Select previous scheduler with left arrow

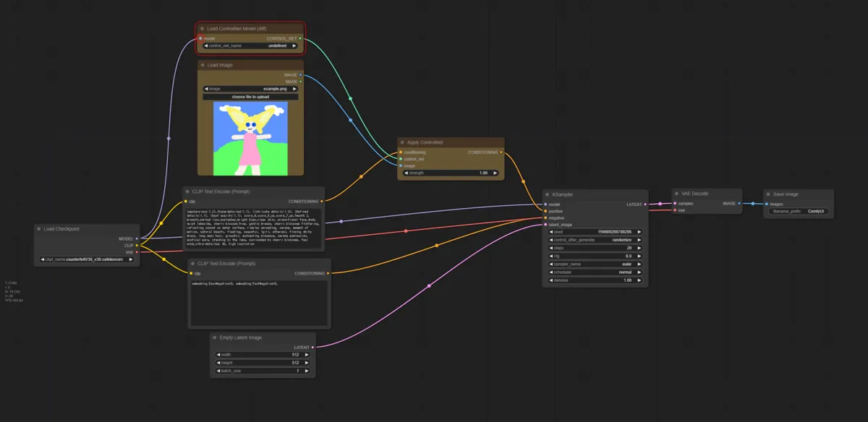[x=550, y=272]
